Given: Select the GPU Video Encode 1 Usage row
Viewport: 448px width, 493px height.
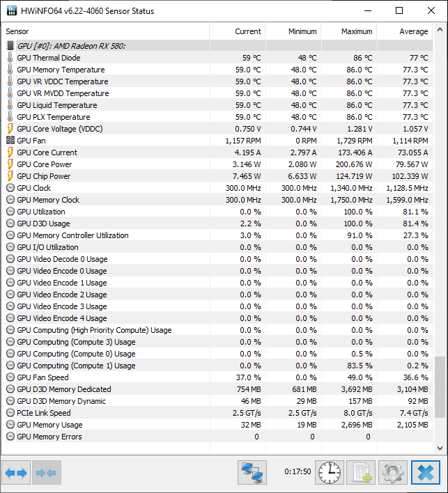Looking at the screenshot, I should click(217, 283).
